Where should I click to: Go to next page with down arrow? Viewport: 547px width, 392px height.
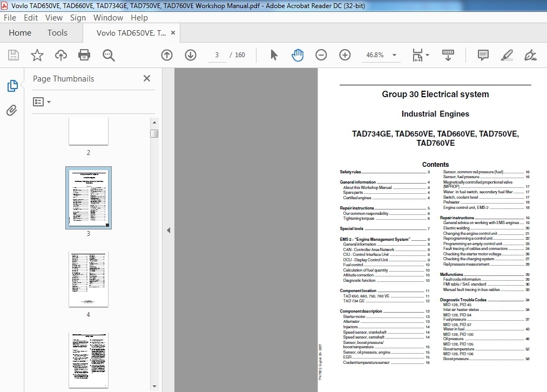coord(190,55)
